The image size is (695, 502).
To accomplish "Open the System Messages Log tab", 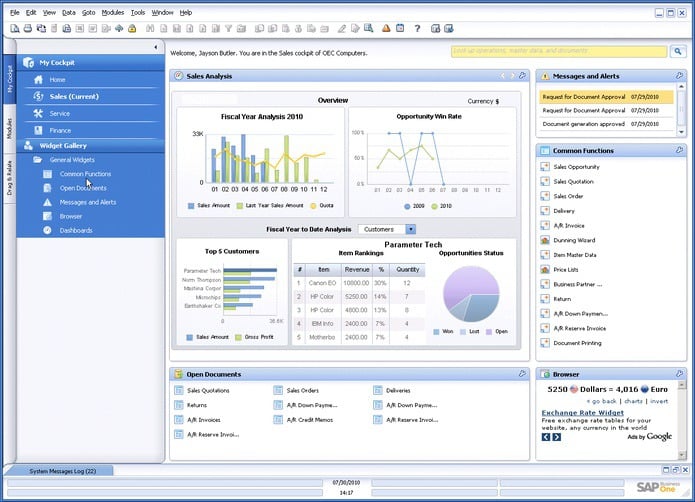I will click(61, 471).
